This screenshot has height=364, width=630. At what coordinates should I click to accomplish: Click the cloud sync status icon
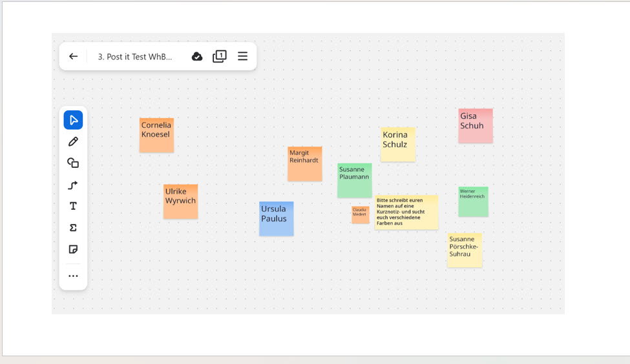197,57
